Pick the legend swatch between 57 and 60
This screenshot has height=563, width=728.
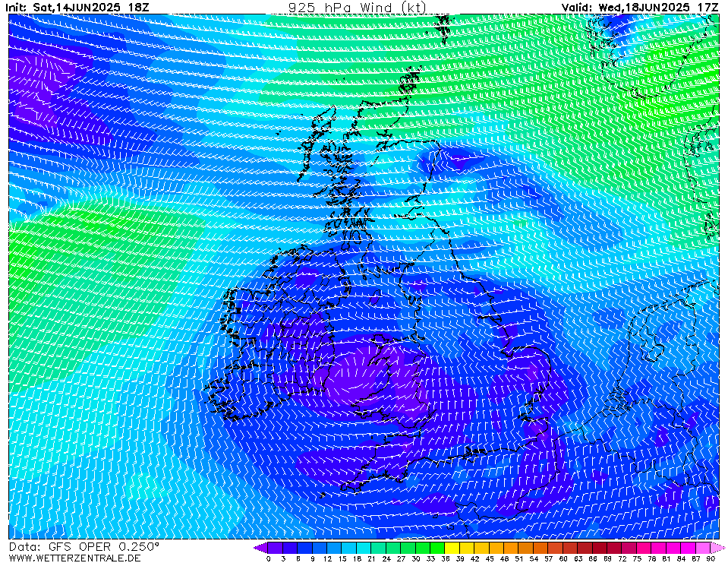pyautogui.click(x=555, y=548)
